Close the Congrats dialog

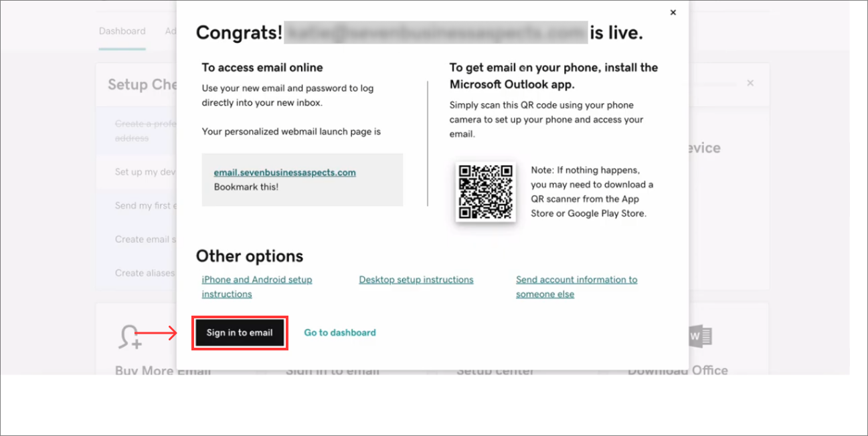(x=673, y=12)
